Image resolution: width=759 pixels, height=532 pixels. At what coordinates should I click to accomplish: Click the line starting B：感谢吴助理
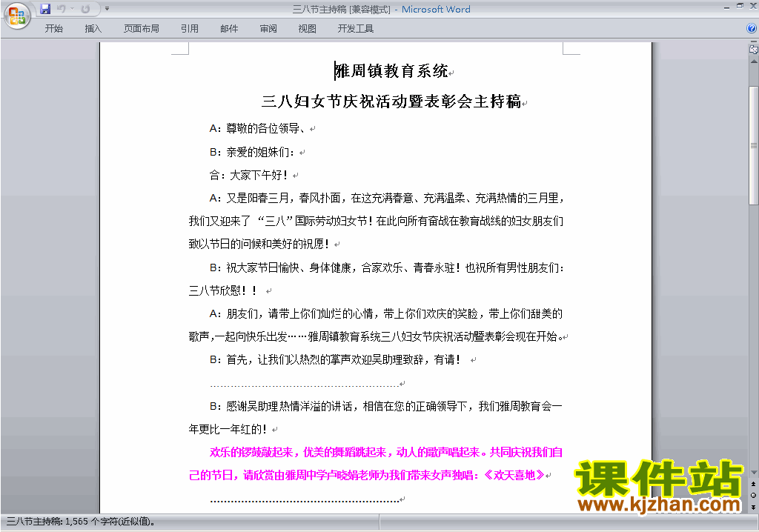pos(385,406)
